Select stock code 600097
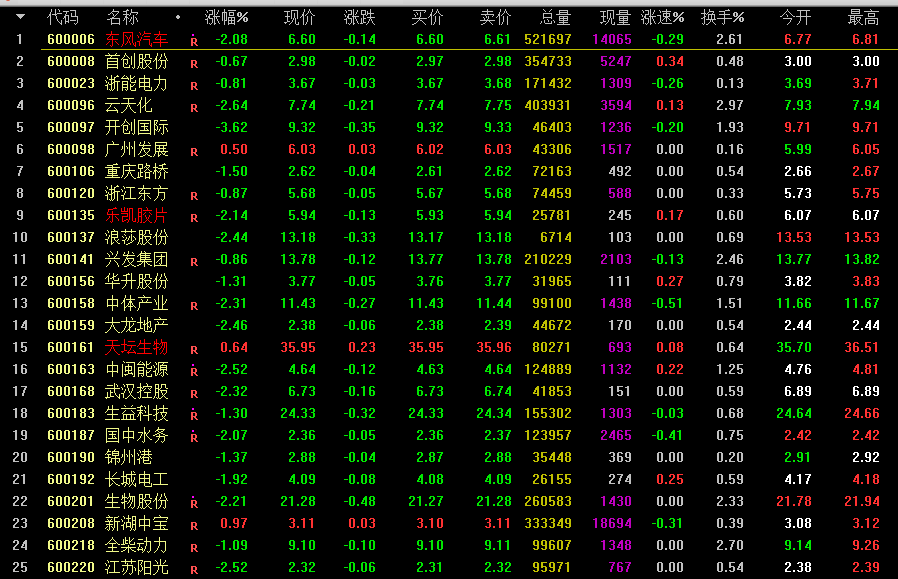This screenshot has width=898, height=579. [x=71, y=127]
